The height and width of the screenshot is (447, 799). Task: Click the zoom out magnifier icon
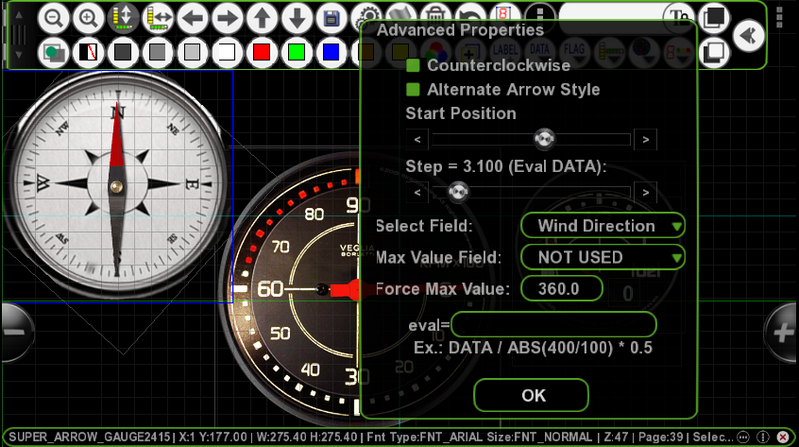click(54, 18)
